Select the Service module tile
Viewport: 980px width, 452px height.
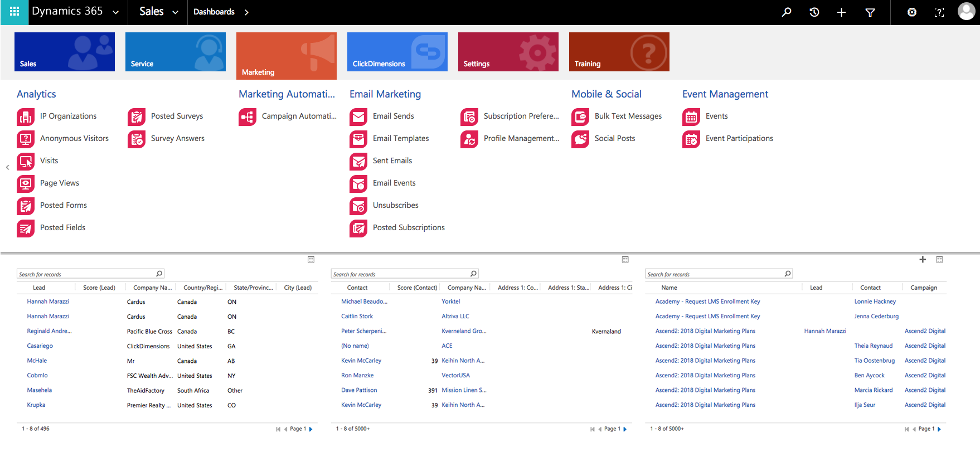click(176, 52)
